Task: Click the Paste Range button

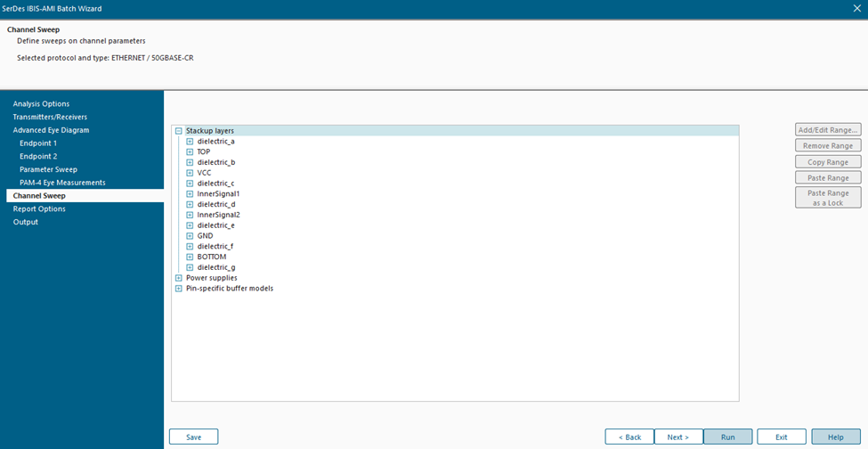Action: [828, 178]
